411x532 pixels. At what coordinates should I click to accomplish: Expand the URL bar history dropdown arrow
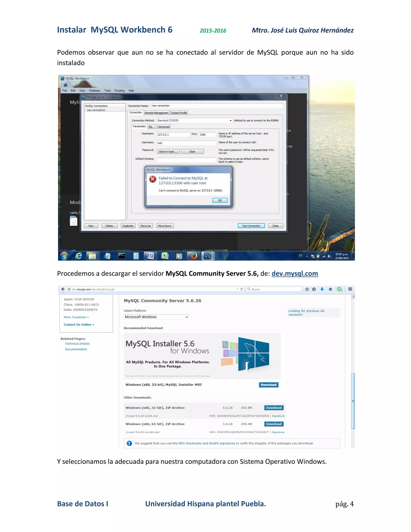[x=237, y=289]
